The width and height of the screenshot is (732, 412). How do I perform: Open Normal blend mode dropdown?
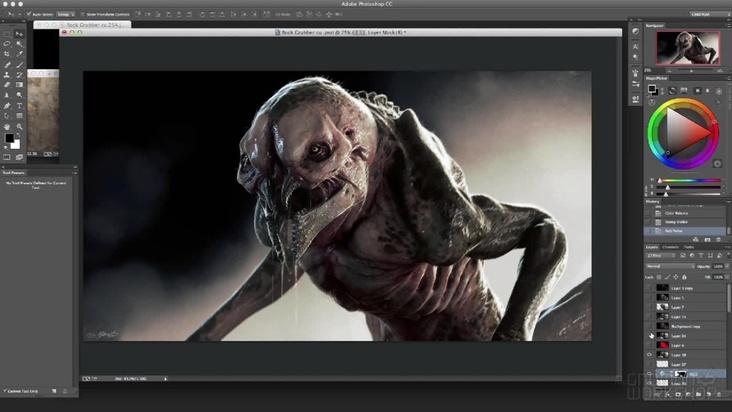(670, 266)
